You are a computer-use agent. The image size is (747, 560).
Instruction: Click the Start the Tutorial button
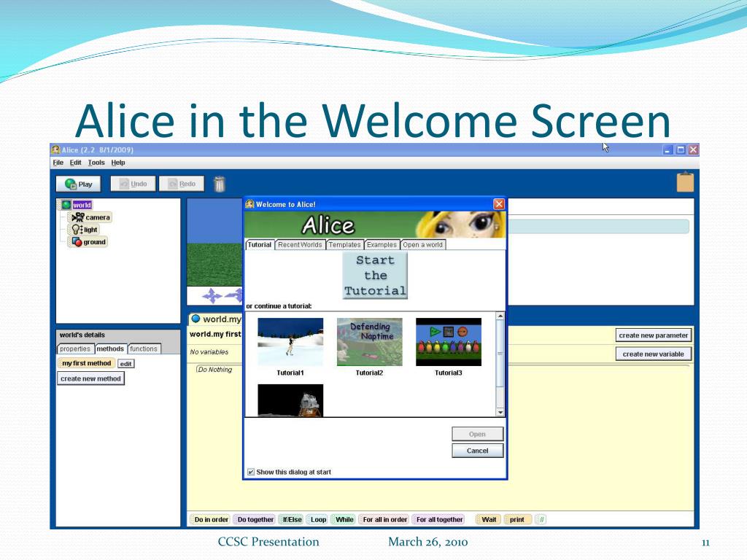375,275
